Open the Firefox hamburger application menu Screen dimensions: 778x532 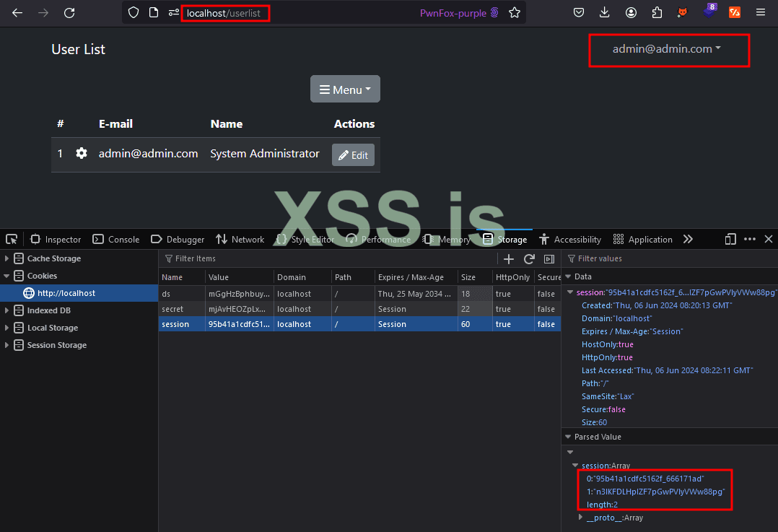(x=761, y=12)
